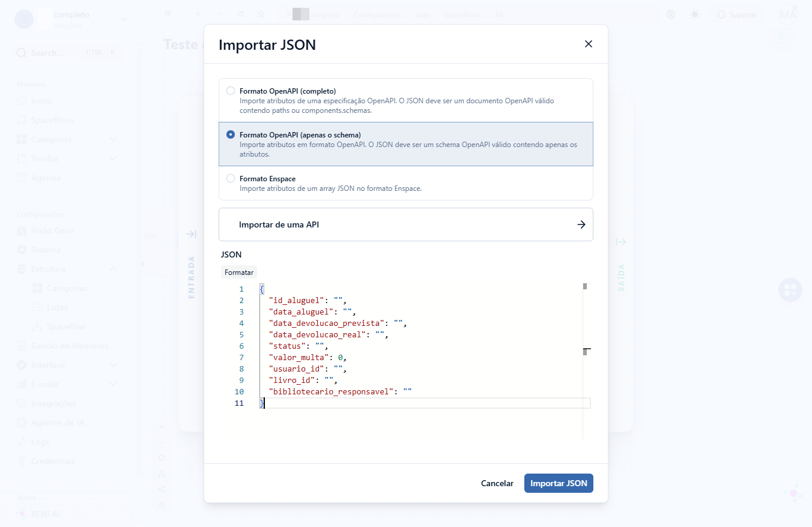
Task: Open Visão Geral icon in Configurações
Action: coord(22,230)
